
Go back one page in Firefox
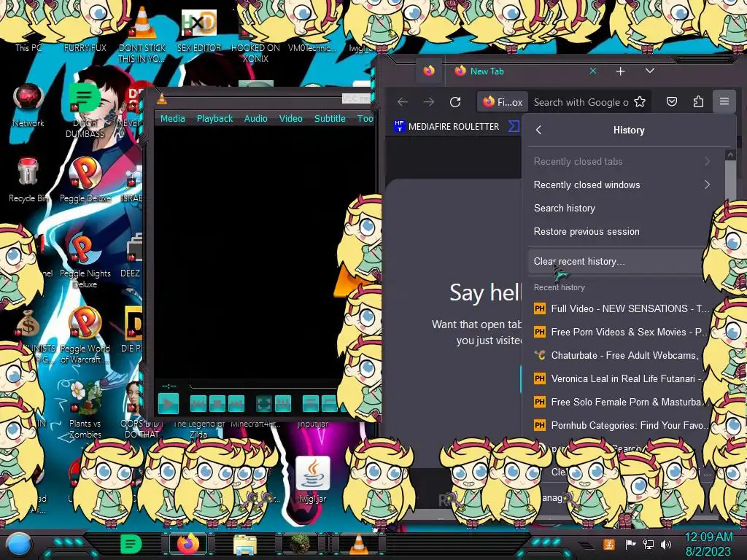click(403, 102)
